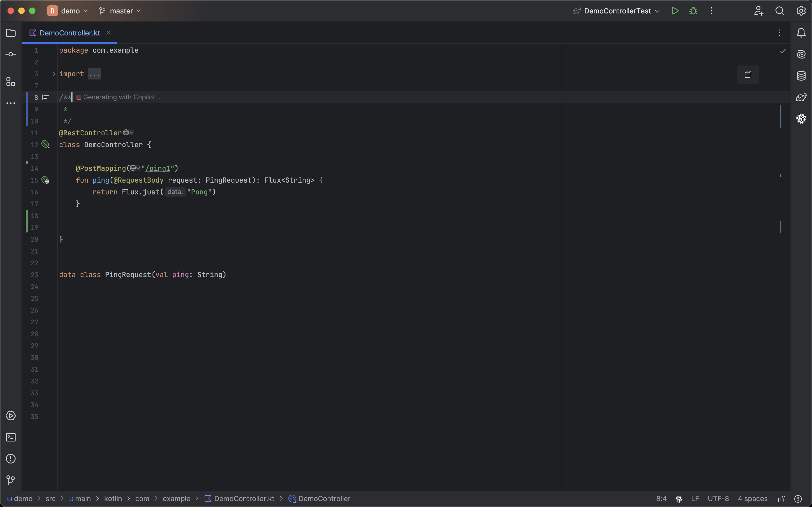Toggle rendered doc comment gutter icon on line 8

point(46,97)
